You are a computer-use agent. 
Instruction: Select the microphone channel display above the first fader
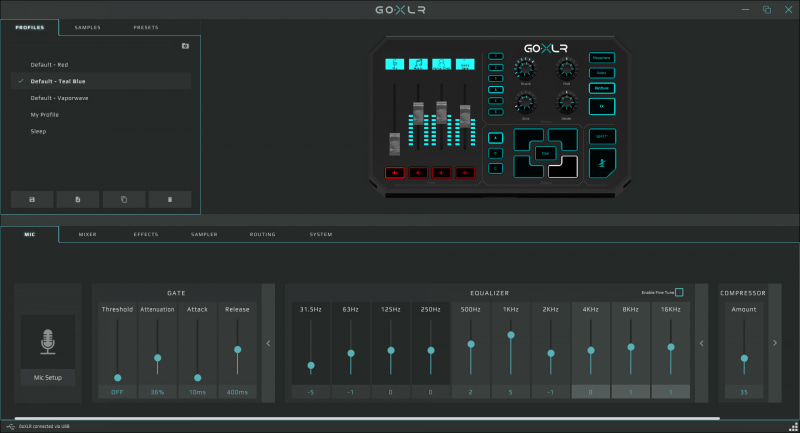coord(394,64)
